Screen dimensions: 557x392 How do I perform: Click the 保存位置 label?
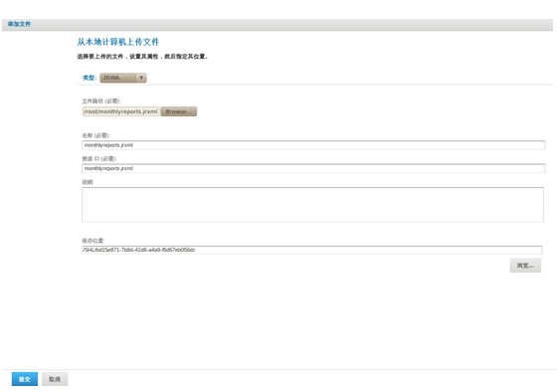click(93, 241)
